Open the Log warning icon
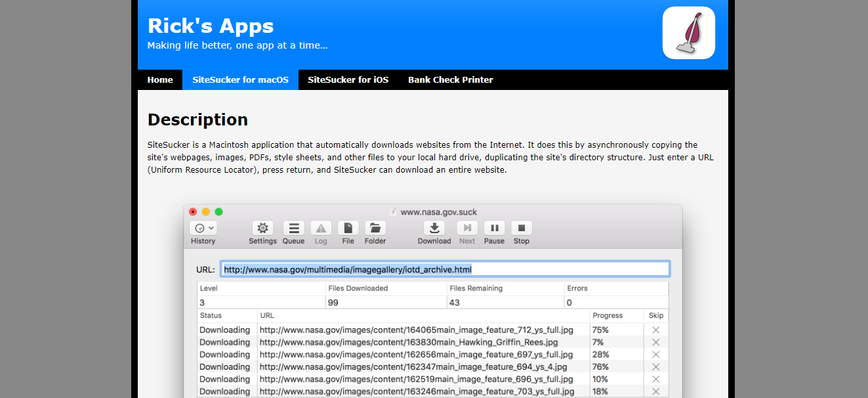The image size is (868, 398). 321,228
